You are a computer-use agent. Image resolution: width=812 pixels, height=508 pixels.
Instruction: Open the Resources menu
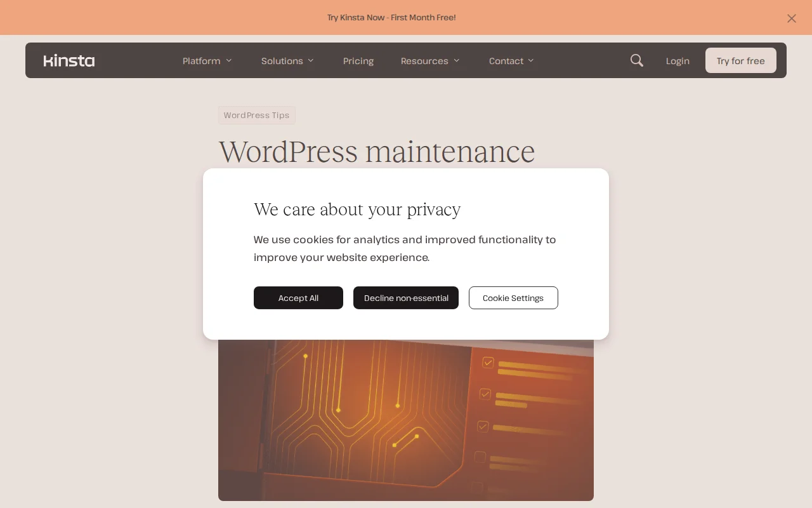pyautogui.click(x=424, y=61)
